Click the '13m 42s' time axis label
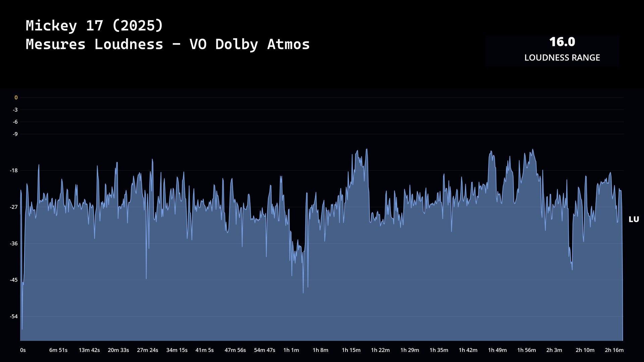644x362 pixels. point(89,350)
